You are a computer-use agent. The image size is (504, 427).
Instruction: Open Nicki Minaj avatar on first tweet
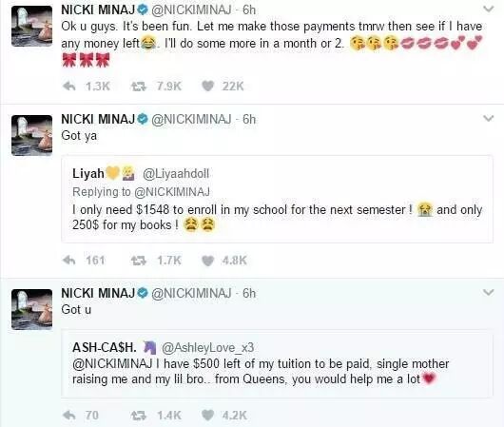pos(31,26)
